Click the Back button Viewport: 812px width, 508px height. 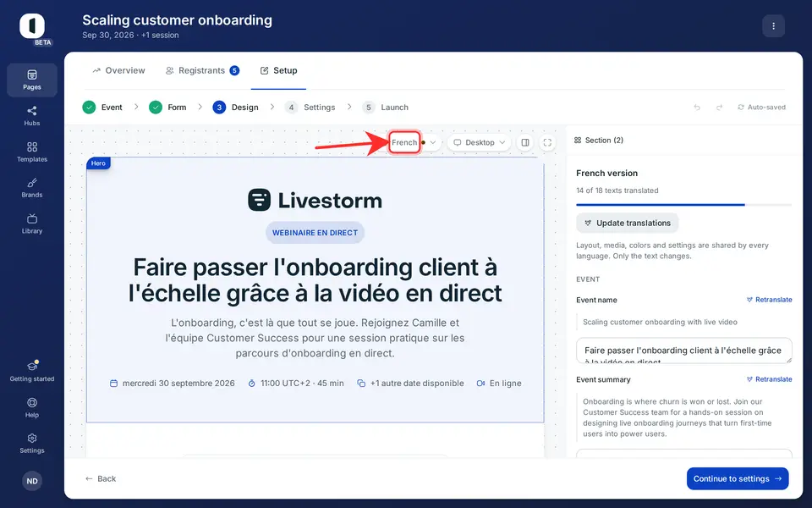tap(101, 478)
